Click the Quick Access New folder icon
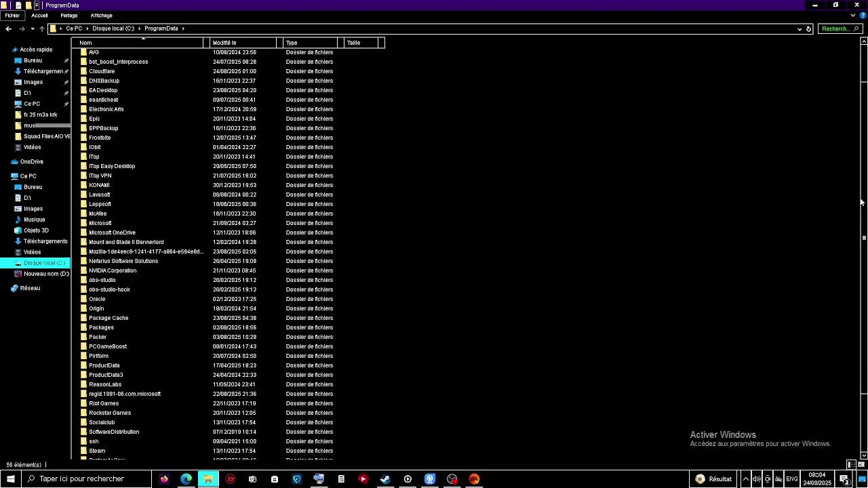The width and height of the screenshot is (868, 488). pos(28,5)
